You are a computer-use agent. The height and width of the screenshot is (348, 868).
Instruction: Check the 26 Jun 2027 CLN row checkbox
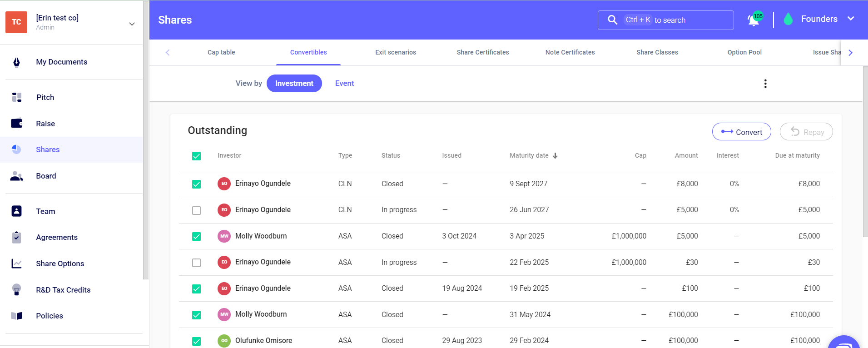click(196, 210)
